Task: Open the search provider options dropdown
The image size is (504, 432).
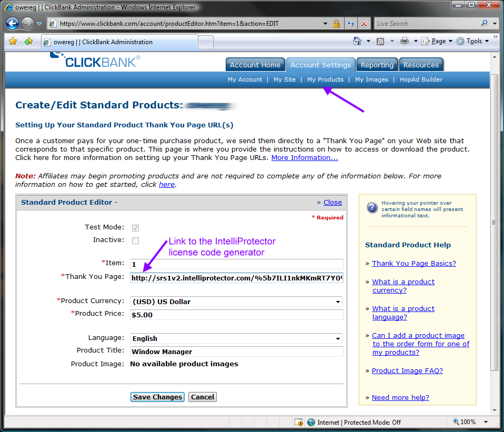Action: pos(495,24)
